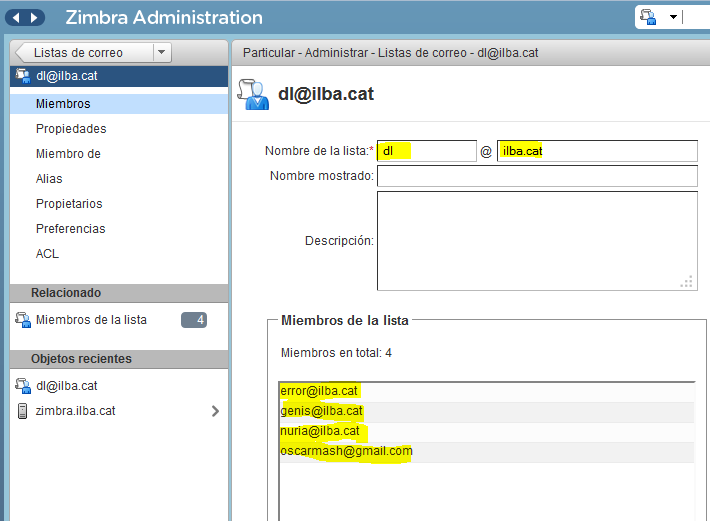This screenshot has width=710, height=521.
Task: Go forward with the right navigation arrow
Action: pos(34,18)
